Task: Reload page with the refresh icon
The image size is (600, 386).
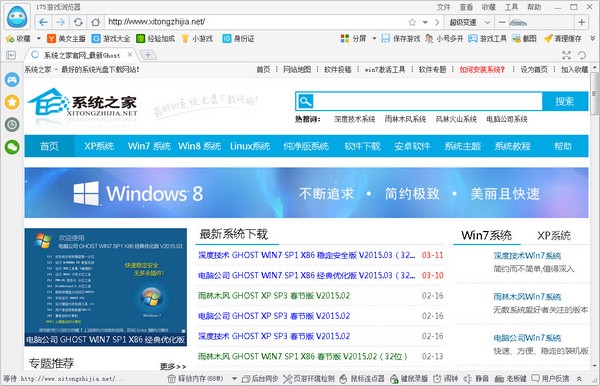Action: pyautogui.click(x=78, y=22)
